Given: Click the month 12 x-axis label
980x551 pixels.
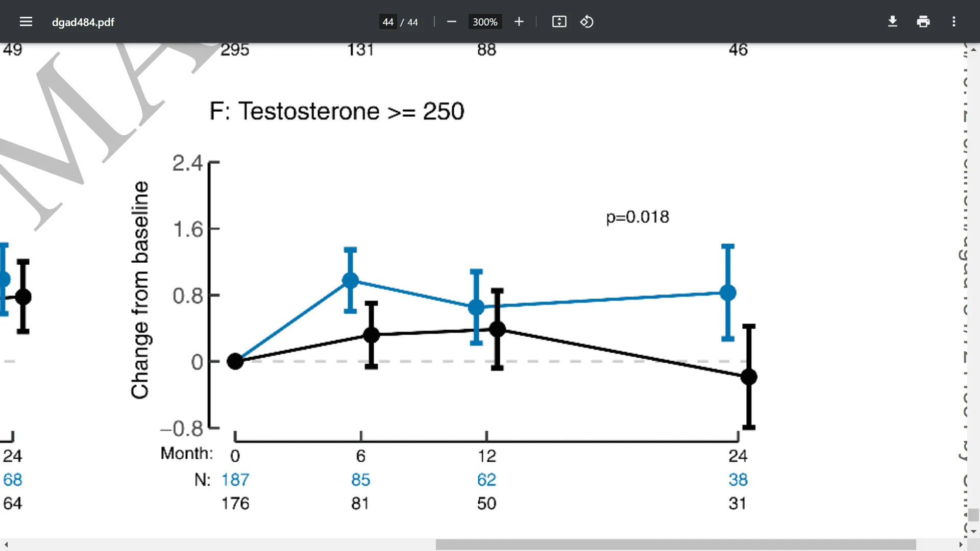Looking at the screenshot, I should click(x=487, y=456).
